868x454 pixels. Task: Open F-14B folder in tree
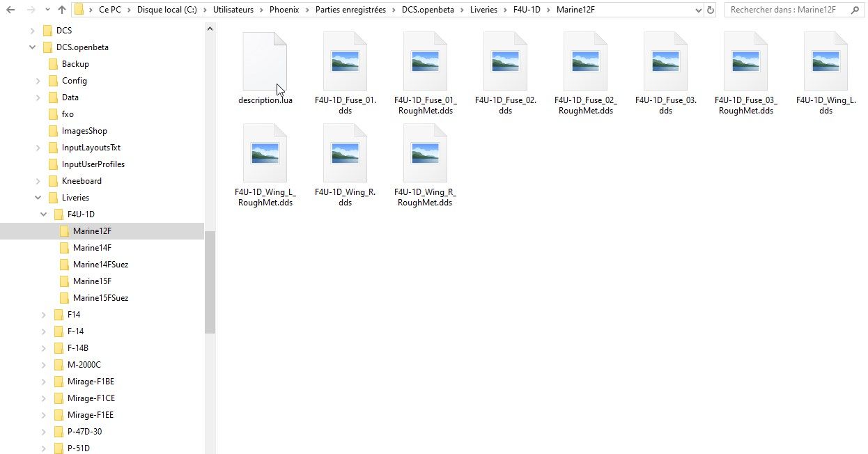coord(78,348)
